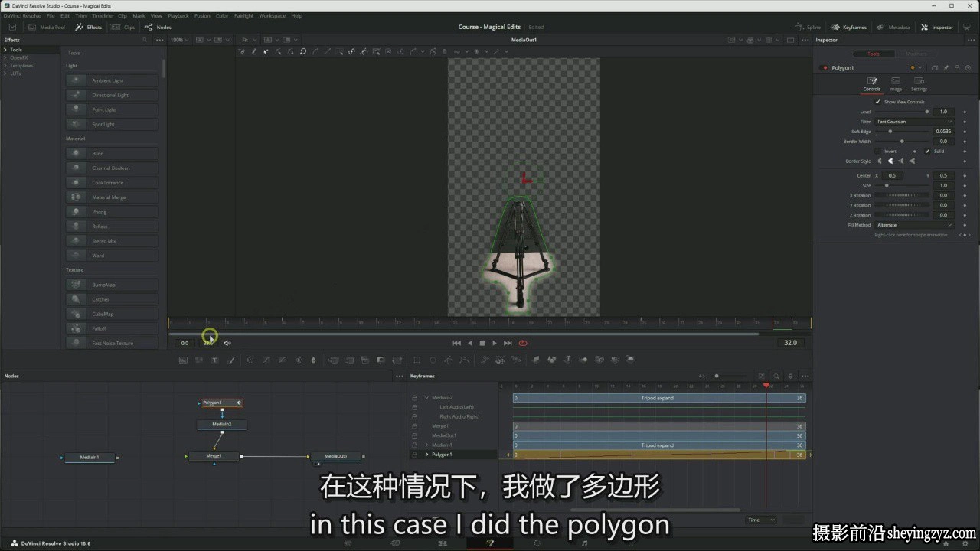Toggle the loop playback button
Viewport: 980px width, 551px height.
[523, 343]
